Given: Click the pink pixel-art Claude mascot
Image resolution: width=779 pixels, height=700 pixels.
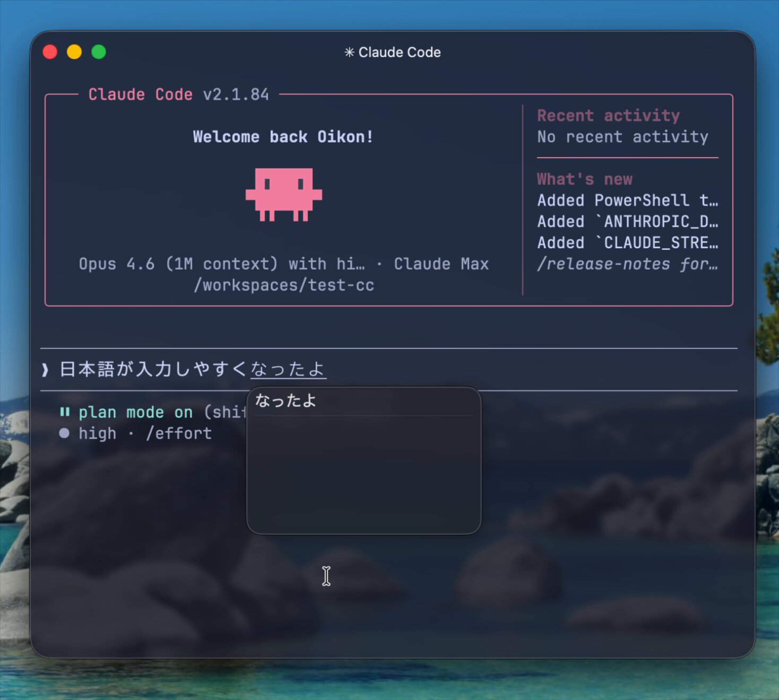Looking at the screenshot, I should tap(284, 194).
